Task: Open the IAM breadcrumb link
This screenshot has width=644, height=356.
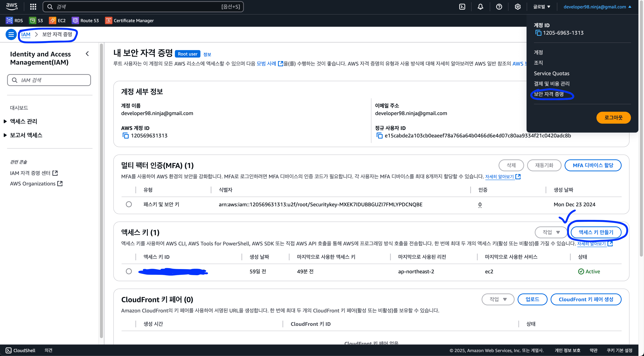Action: [26, 34]
